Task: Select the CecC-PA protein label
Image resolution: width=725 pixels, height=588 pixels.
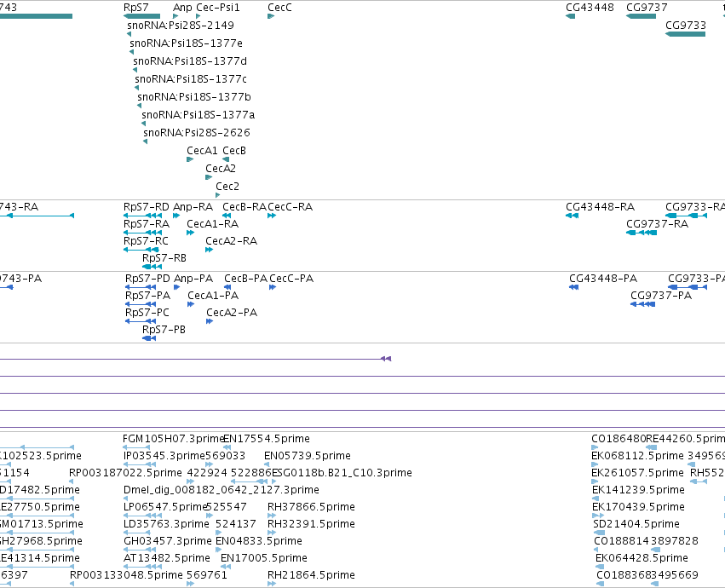Action: coord(291,279)
